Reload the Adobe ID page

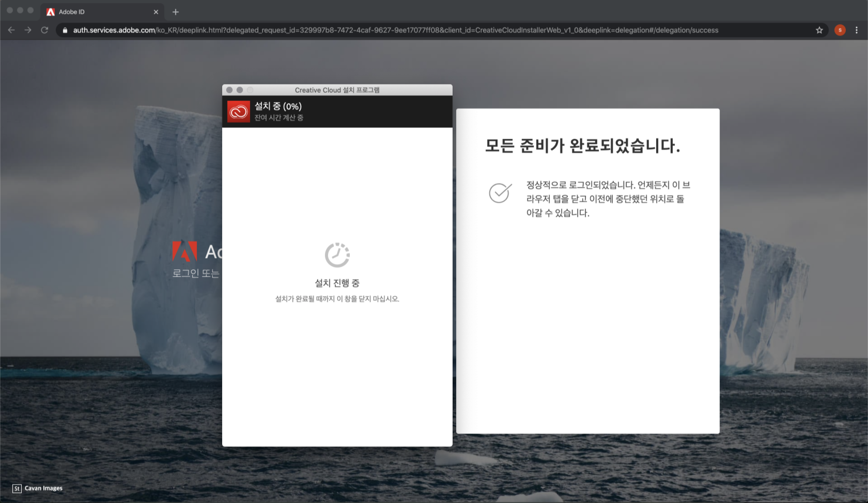pos(44,30)
